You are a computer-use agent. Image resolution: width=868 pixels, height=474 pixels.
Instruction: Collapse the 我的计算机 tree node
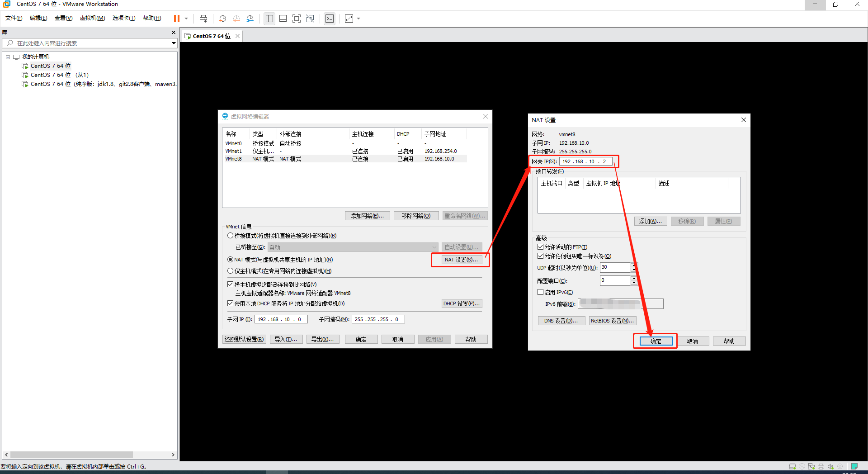(x=8, y=57)
